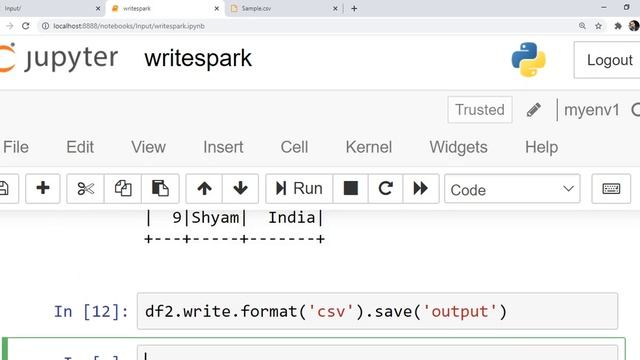Open the cell type Code dropdown
Viewport: 640px width, 360px height.
pos(512,189)
